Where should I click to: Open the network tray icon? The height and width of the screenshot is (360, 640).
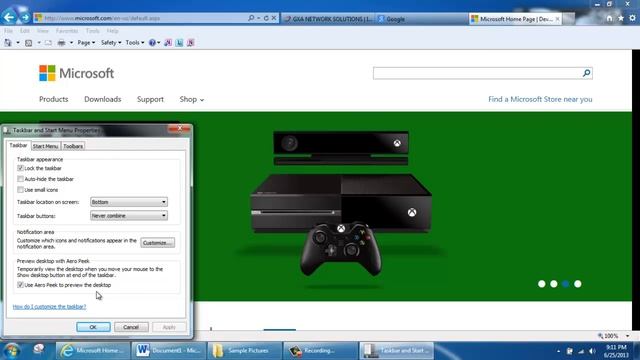[x=581, y=351]
